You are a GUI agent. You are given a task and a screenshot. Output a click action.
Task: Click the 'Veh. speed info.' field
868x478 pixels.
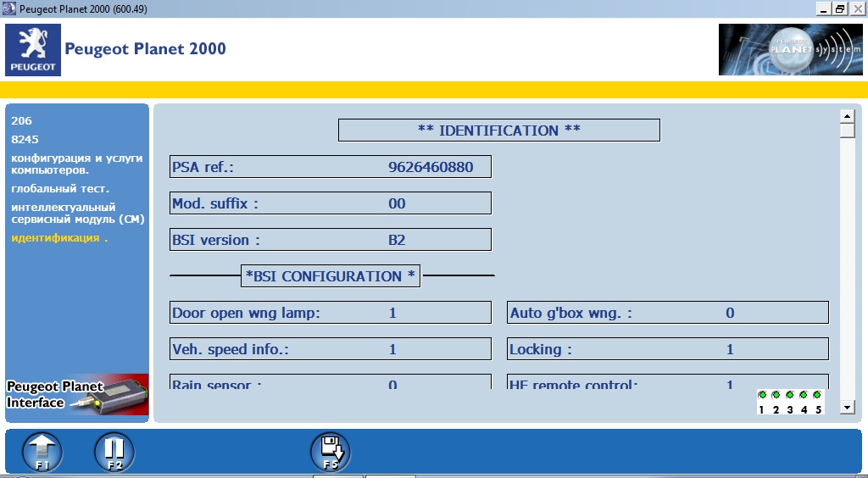coord(331,349)
